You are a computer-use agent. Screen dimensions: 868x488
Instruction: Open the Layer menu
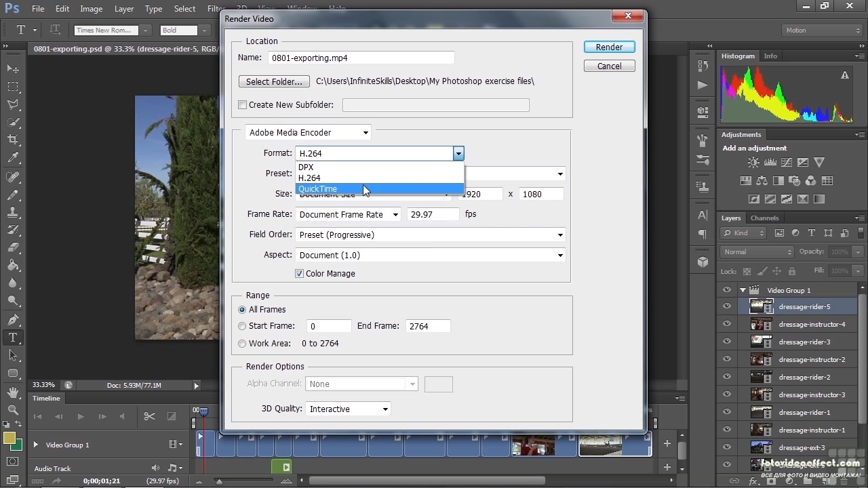[x=124, y=9]
